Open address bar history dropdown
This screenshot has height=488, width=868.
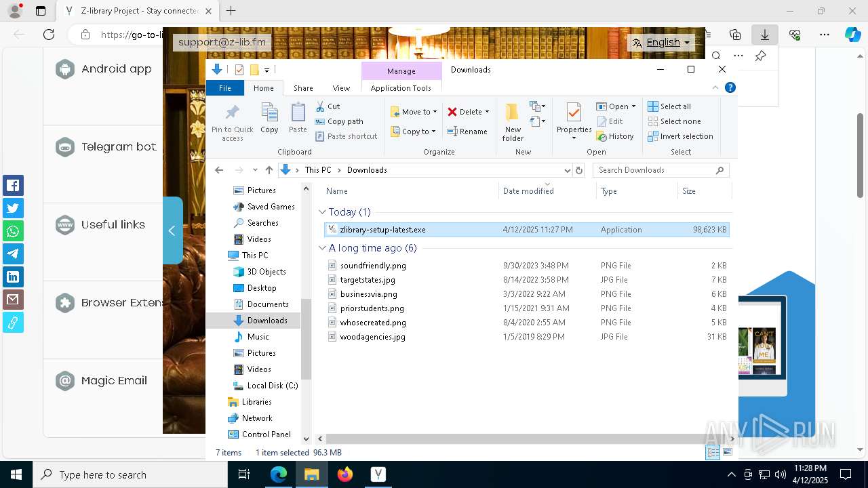[568, 170]
